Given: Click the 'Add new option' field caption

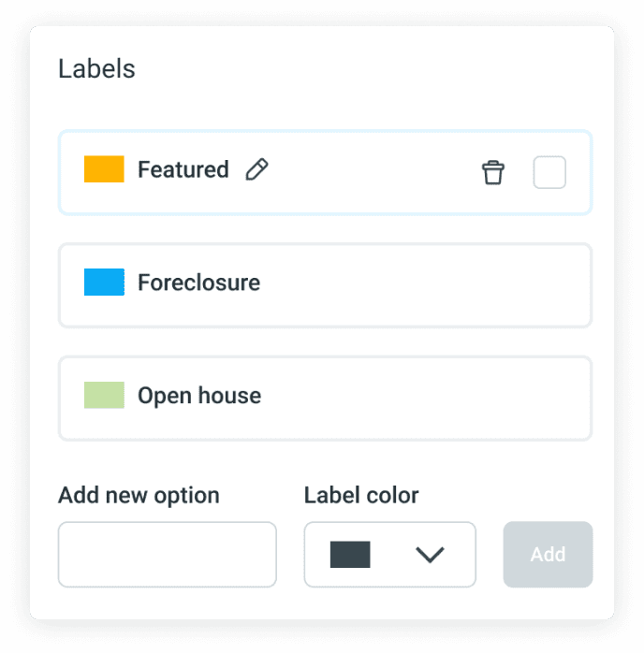Looking at the screenshot, I should (x=139, y=495).
